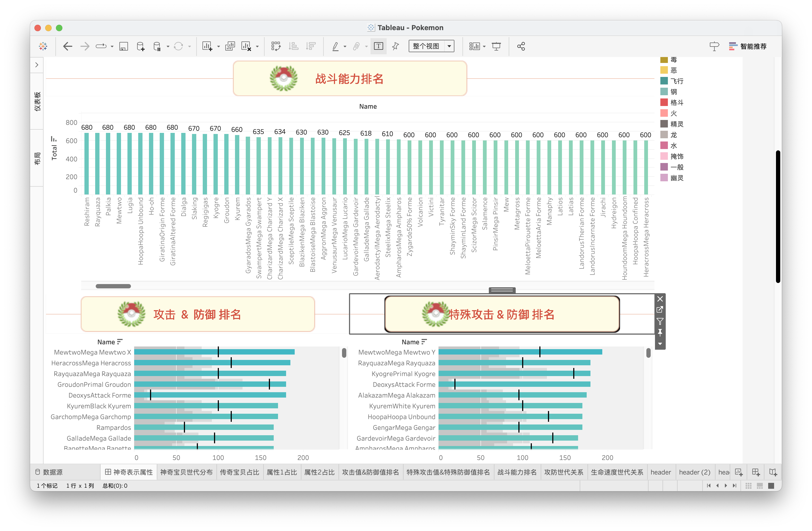Open the new worksheet dropdown arrow
The image size is (812, 531).
pyautogui.click(x=218, y=47)
